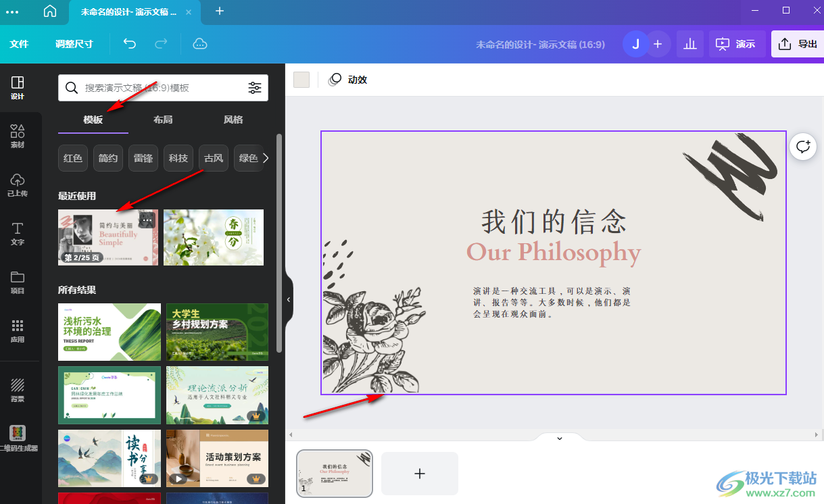Click the template search field
Image resolution: width=824 pixels, height=504 pixels.
tap(163, 88)
